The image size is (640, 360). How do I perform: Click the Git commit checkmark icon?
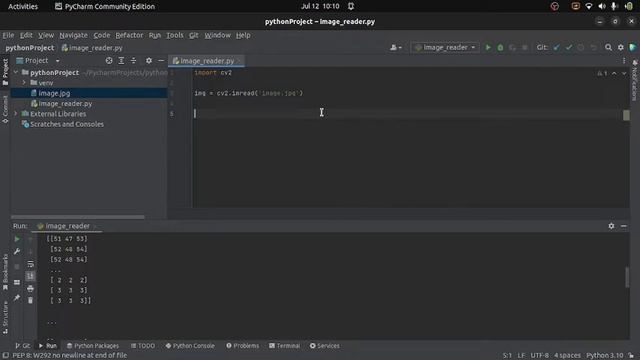click(x=569, y=48)
